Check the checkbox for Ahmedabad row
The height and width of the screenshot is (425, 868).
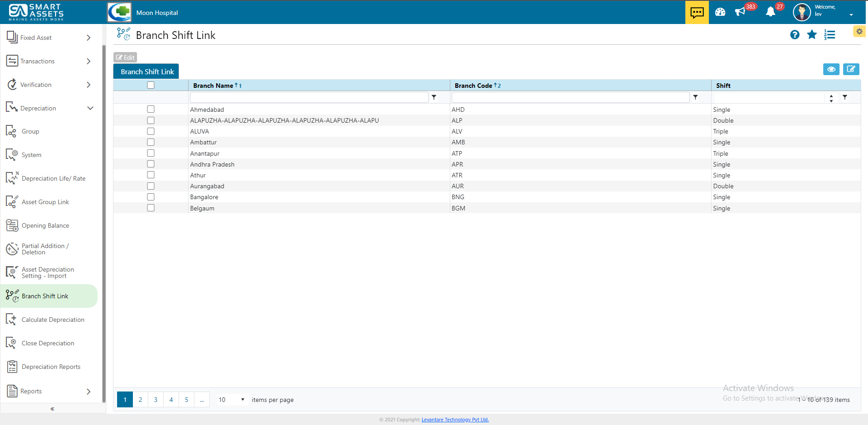[x=151, y=109]
